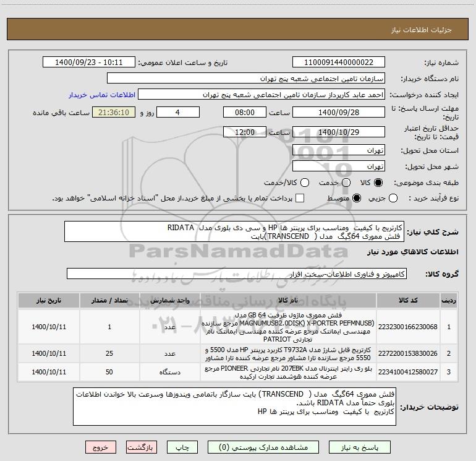Click the اطلاعات کالاهای مورد نیاز heading
476x461 pixels.
(x=413, y=252)
